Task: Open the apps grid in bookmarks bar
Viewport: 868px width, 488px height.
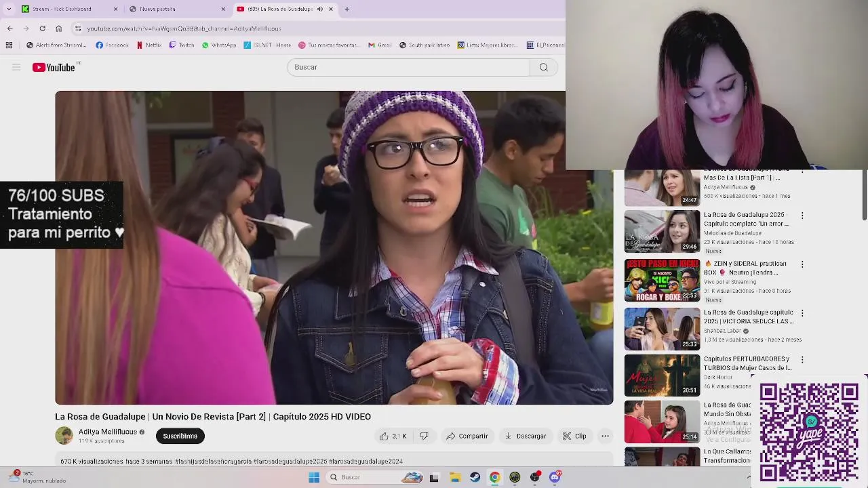Action: (9, 45)
